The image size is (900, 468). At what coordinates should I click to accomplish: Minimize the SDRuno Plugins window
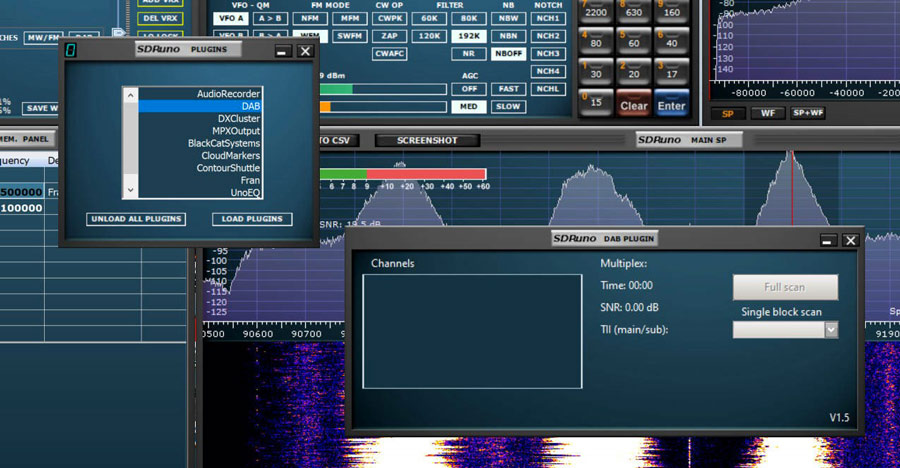coord(281,51)
